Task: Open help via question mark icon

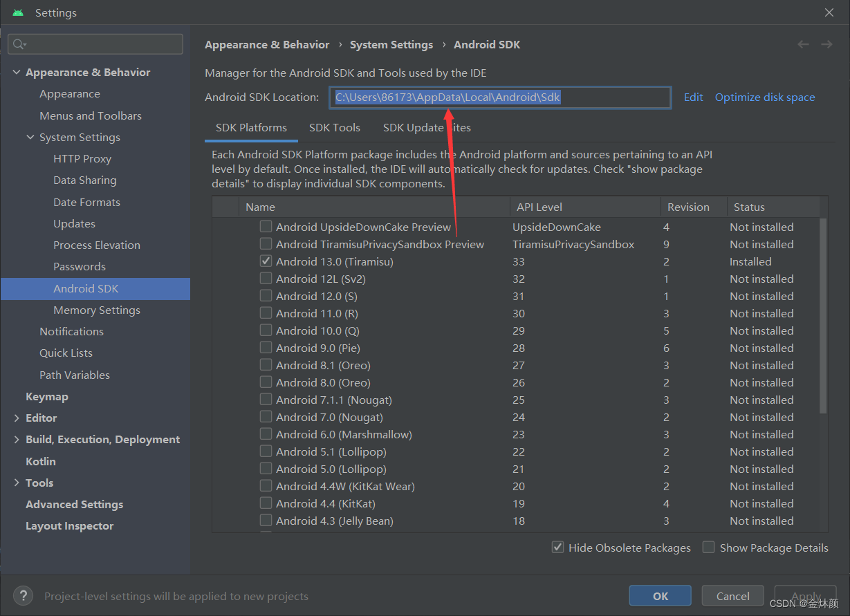Action: pos(23,595)
